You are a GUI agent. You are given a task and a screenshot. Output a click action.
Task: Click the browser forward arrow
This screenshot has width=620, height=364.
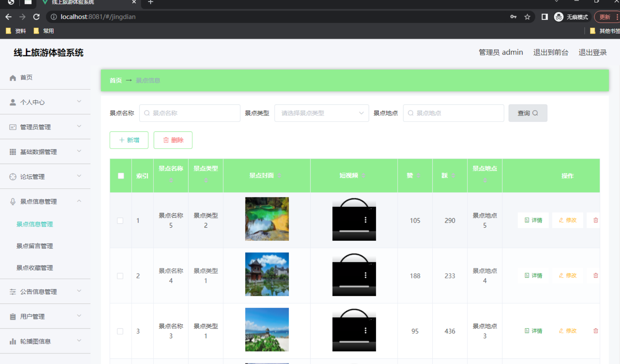[x=22, y=17]
